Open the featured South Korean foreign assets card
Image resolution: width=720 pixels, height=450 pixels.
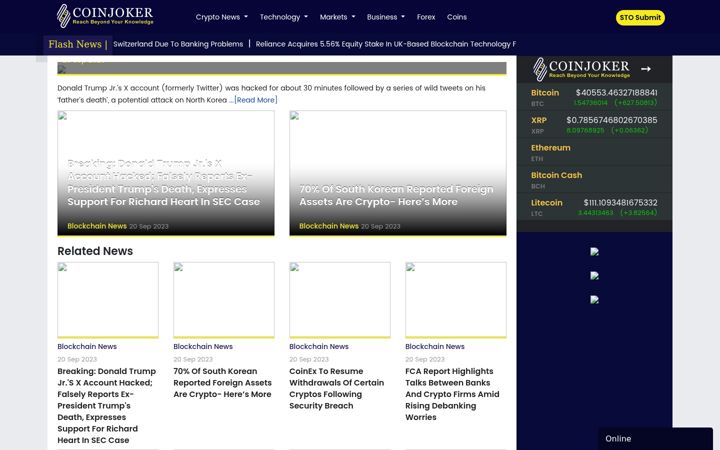click(398, 173)
